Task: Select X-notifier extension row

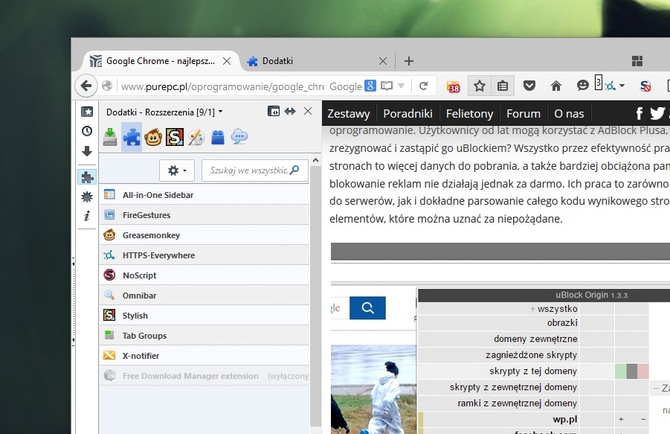Action: coord(204,355)
